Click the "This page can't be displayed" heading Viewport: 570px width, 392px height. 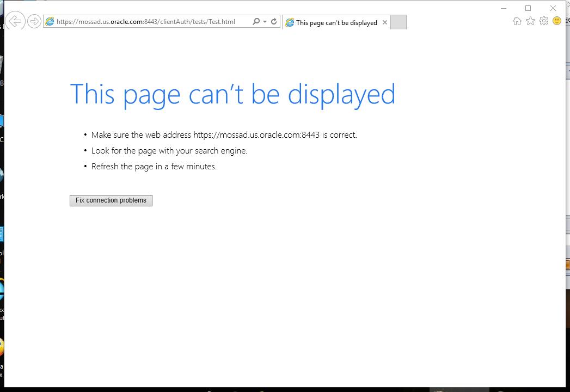232,94
